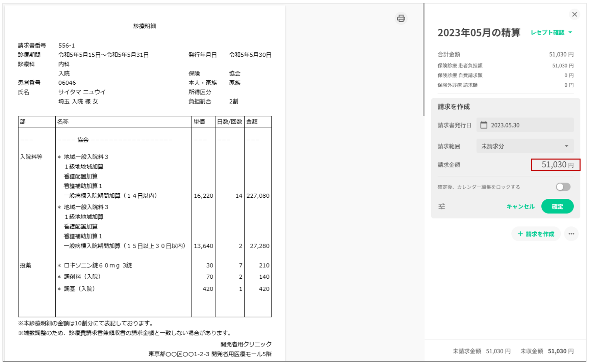Click the 負担割合 value 2割
Image resolution: width=589 pixels, height=364 pixels.
234,102
